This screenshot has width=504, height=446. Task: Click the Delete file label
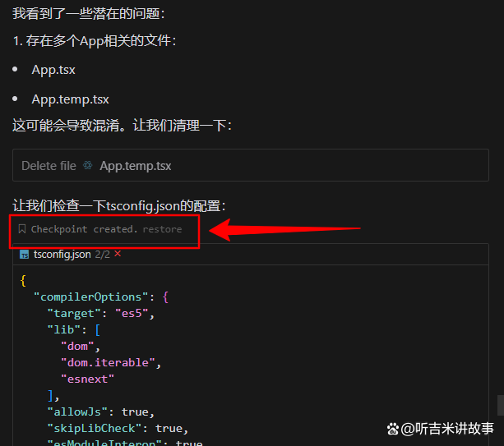49,166
